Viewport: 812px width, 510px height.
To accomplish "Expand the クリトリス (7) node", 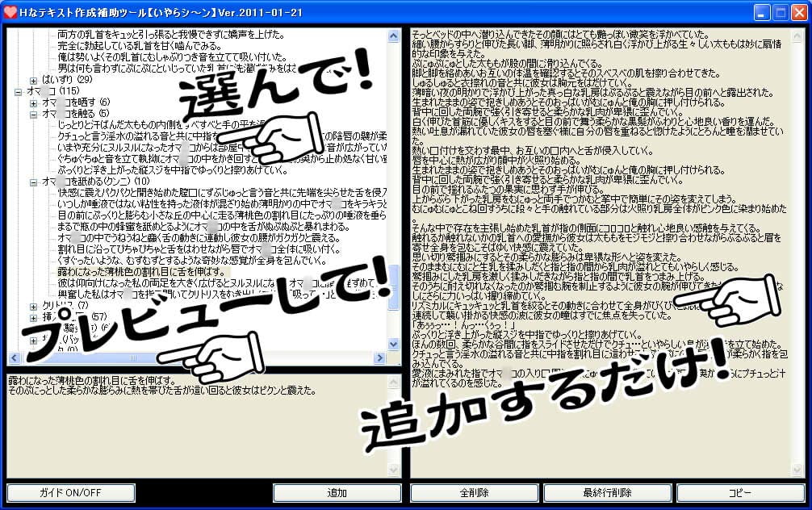I will (33, 307).
